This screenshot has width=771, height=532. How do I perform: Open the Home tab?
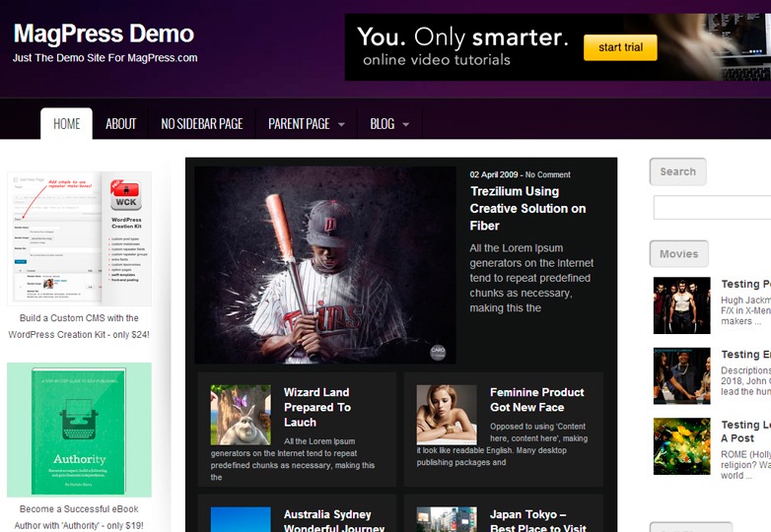(66, 124)
